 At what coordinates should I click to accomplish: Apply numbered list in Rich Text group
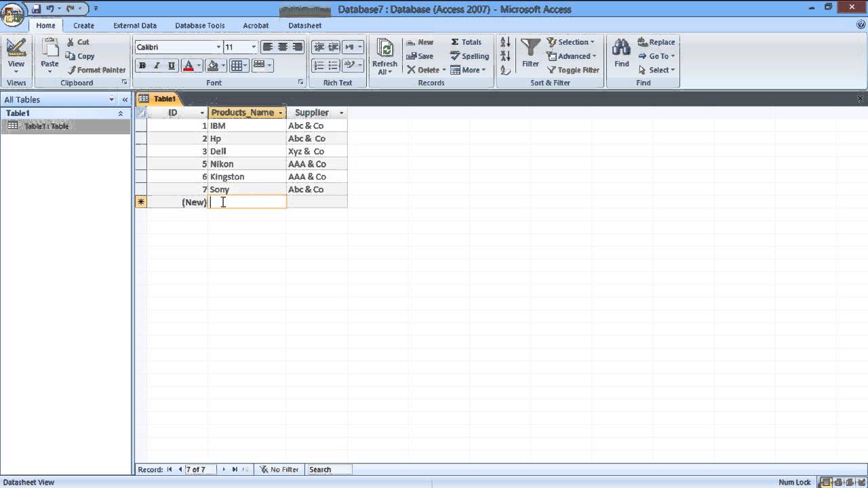(318, 65)
